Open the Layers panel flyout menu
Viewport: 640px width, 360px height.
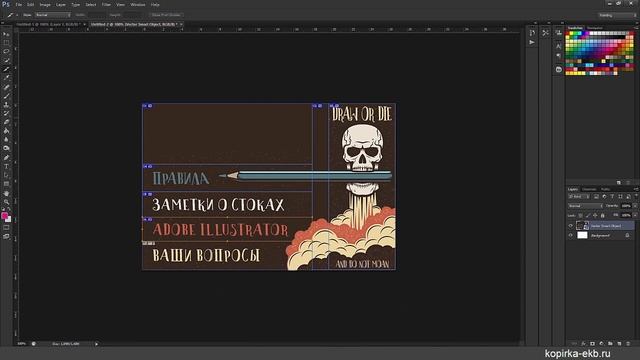click(x=636, y=189)
